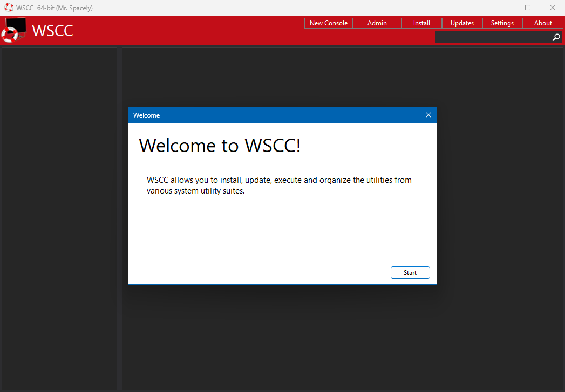Viewport: 565px width, 392px height.
Task: Click the WSCC header title text
Action: pyautogui.click(x=52, y=31)
